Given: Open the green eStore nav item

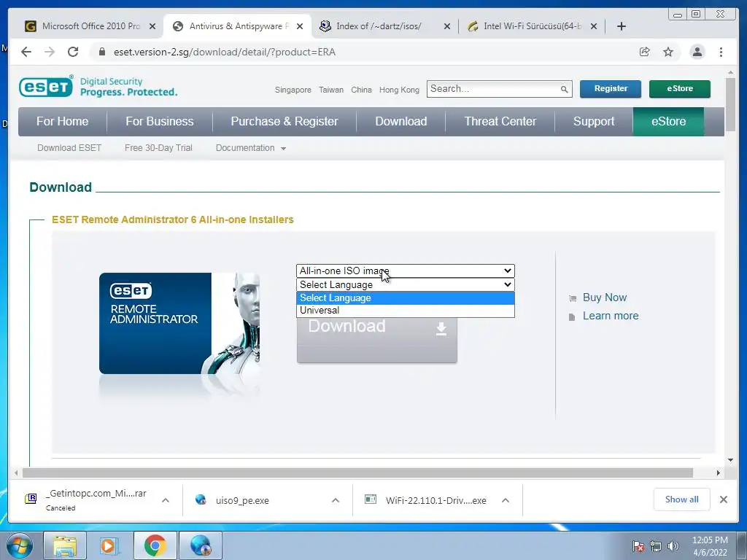Looking at the screenshot, I should click(x=668, y=122).
